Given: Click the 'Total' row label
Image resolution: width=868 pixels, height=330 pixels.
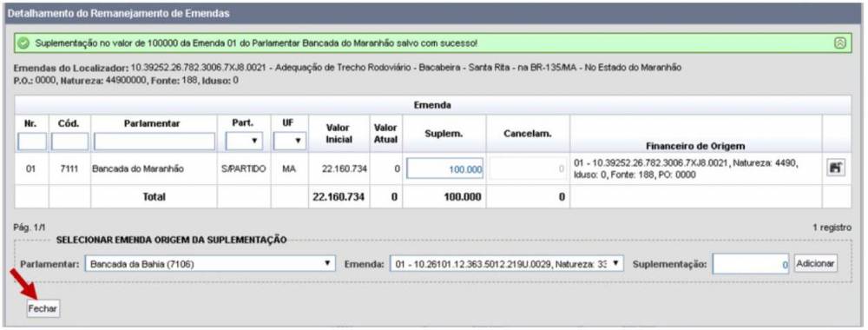Looking at the screenshot, I should 154,196.
